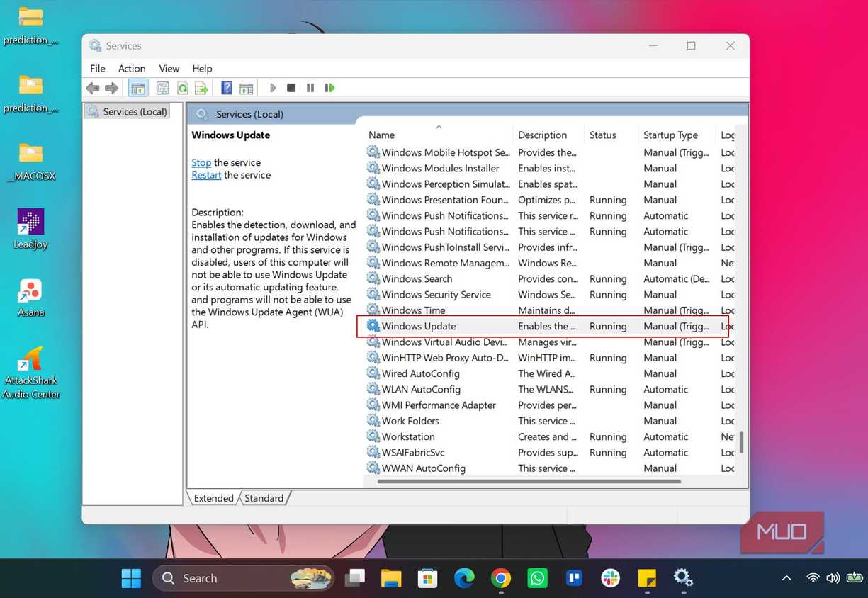Click the Start Service play icon
Image resolution: width=868 pixels, height=598 pixels.
pyautogui.click(x=273, y=88)
